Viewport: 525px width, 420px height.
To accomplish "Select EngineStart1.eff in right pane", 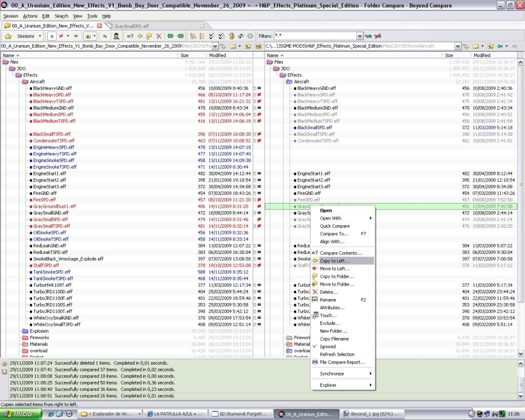I will 314,173.
